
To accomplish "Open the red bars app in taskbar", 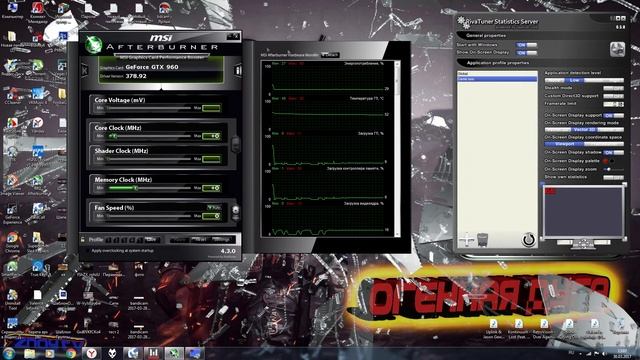I will coord(153,353).
